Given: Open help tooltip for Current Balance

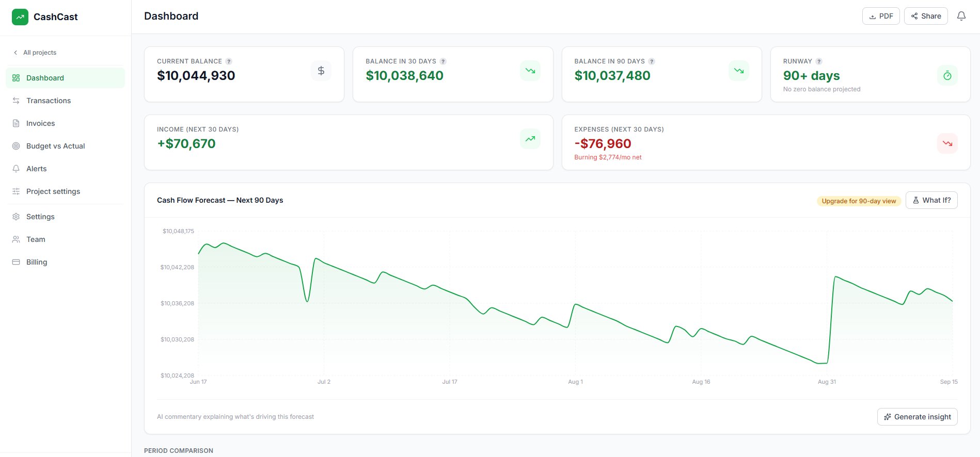Looking at the screenshot, I should 229,61.
